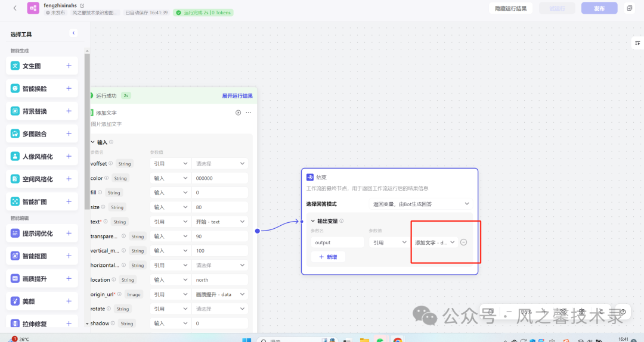
Task: Collapse the 选择工具 sidebar panel
Action: click(73, 33)
